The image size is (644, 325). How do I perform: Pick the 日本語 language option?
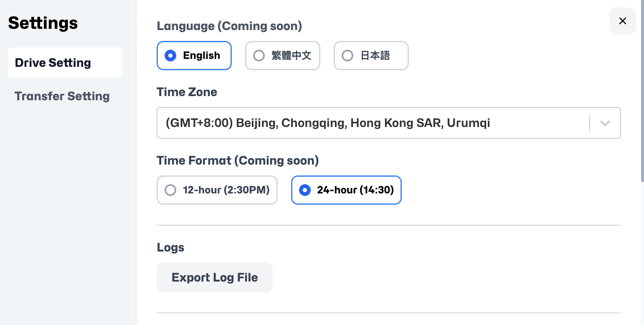[371, 56]
